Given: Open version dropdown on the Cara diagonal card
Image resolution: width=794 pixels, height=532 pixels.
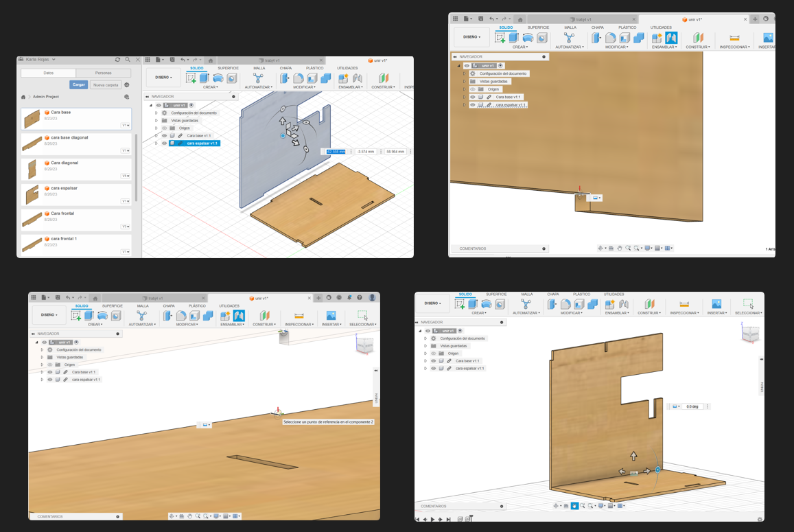Looking at the screenshot, I should 126,176.
